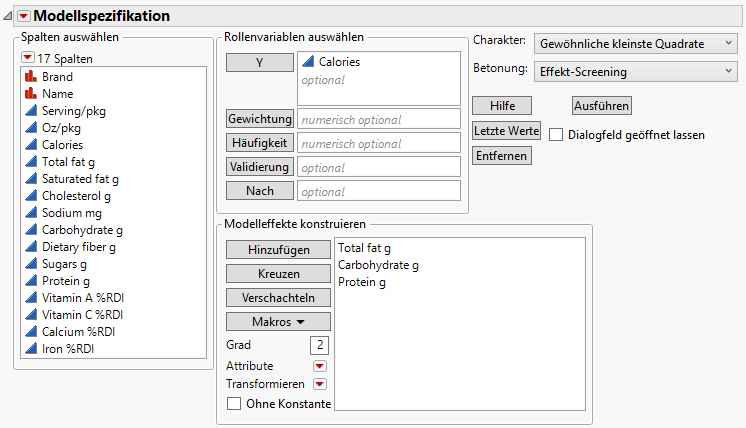Open the Charakter dropdown
This screenshot has width=746, height=428.
pos(636,44)
